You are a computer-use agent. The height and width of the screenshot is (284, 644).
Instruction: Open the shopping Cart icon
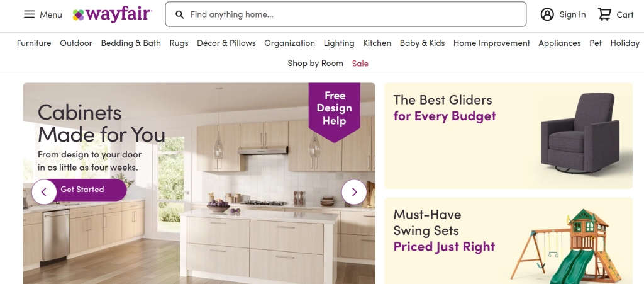click(x=604, y=14)
